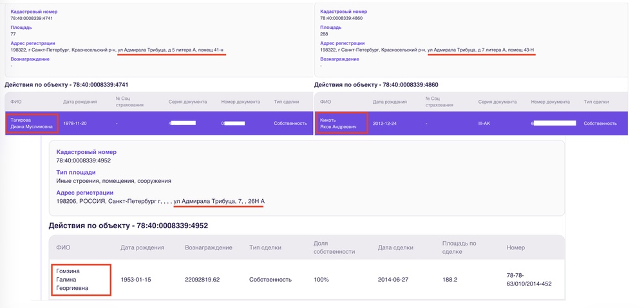Select the Кикоть Яков Андреевич name cell
Image resolution: width=644 pixels, height=308 pixels.
341,123
